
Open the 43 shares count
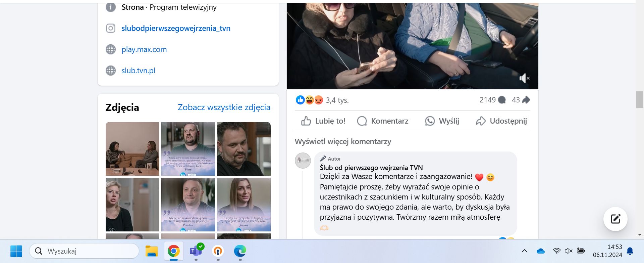coord(521,100)
